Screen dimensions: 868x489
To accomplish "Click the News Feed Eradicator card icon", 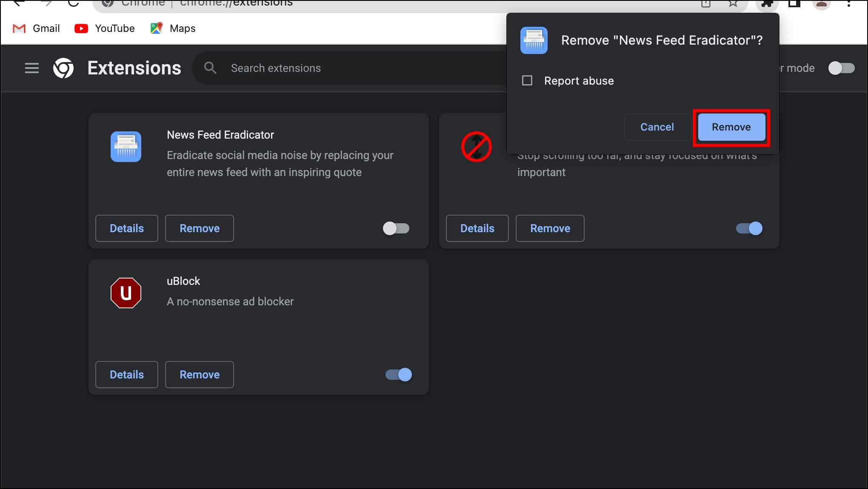I will [x=126, y=147].
